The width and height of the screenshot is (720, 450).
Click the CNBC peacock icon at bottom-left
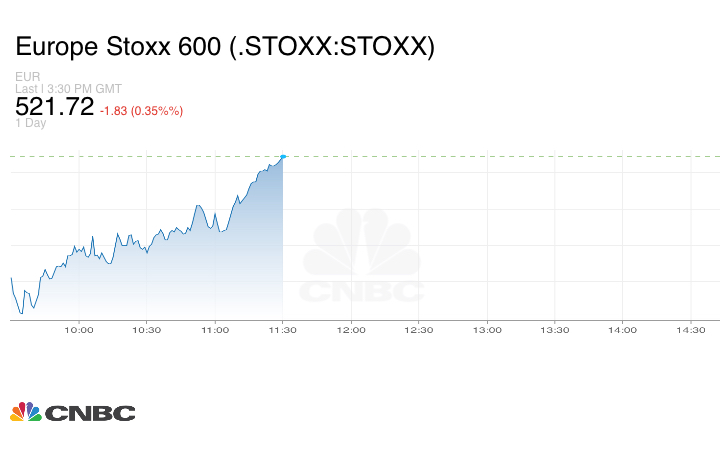pyautogui.click(x=25, y=411)
